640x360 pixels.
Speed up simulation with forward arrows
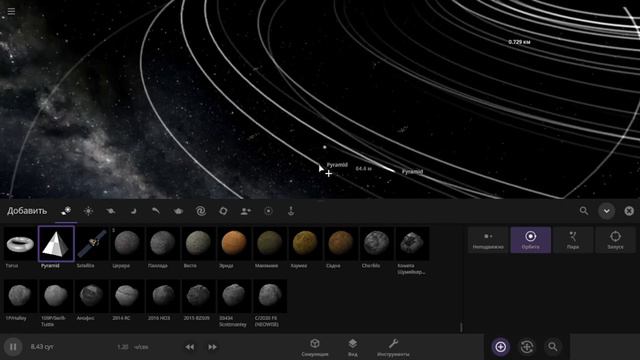tap(212, 347)
